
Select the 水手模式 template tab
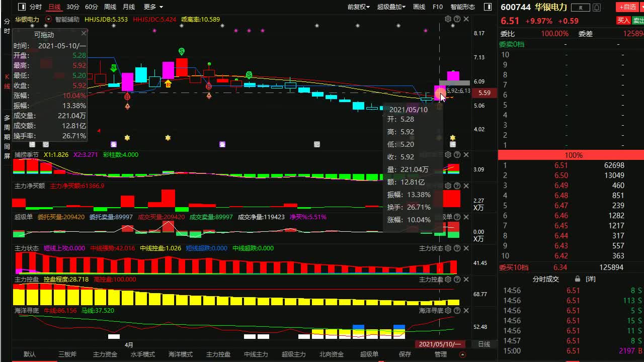click(x=143, y=354)
